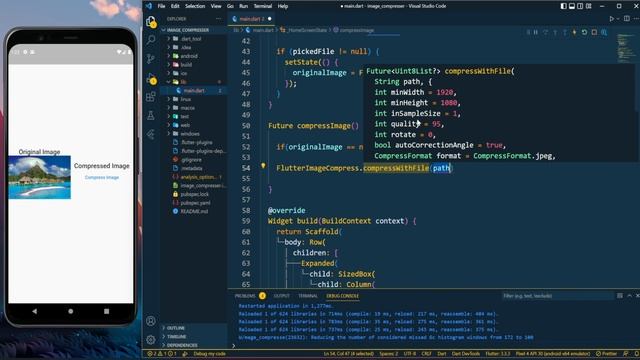Open editor More Actions ellipsis
This screenshot has height=360, width=640.
[637, 19]
